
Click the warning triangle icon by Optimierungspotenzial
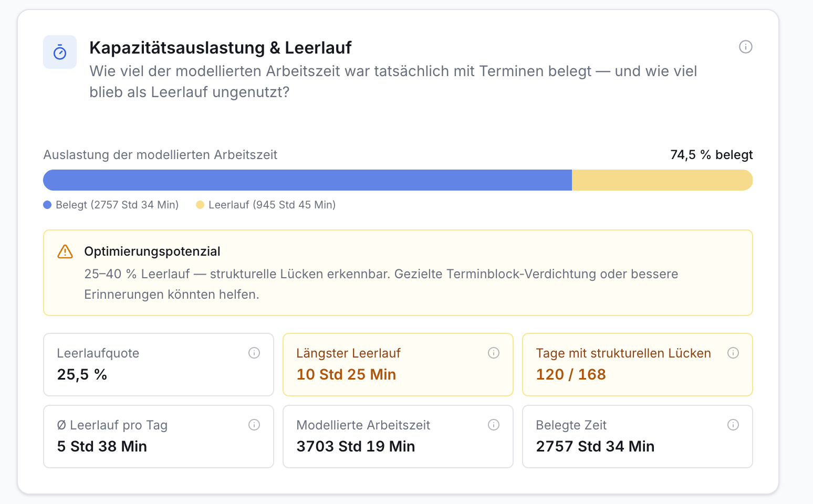[65, 251]
